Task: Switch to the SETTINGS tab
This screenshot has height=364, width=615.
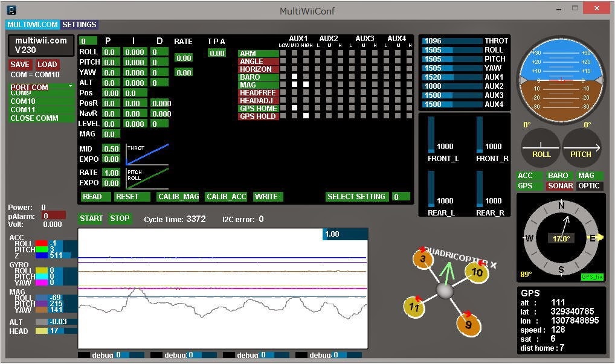Action: click(x=79, y=25)
